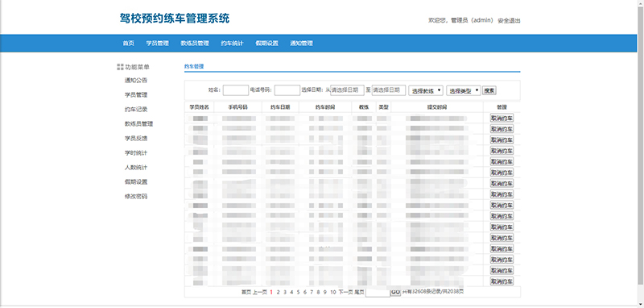Click the last row 取消约车 button

pyautogui.click(x=502, y=281)
